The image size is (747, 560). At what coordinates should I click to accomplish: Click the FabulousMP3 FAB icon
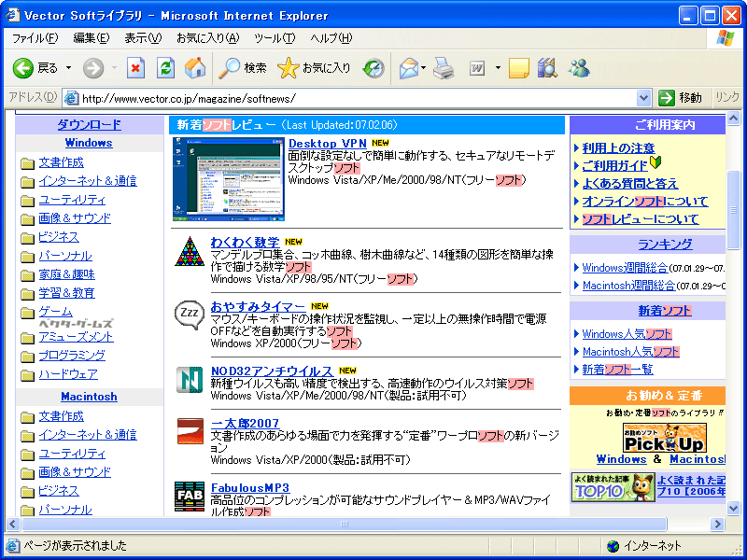pos(190,497)
